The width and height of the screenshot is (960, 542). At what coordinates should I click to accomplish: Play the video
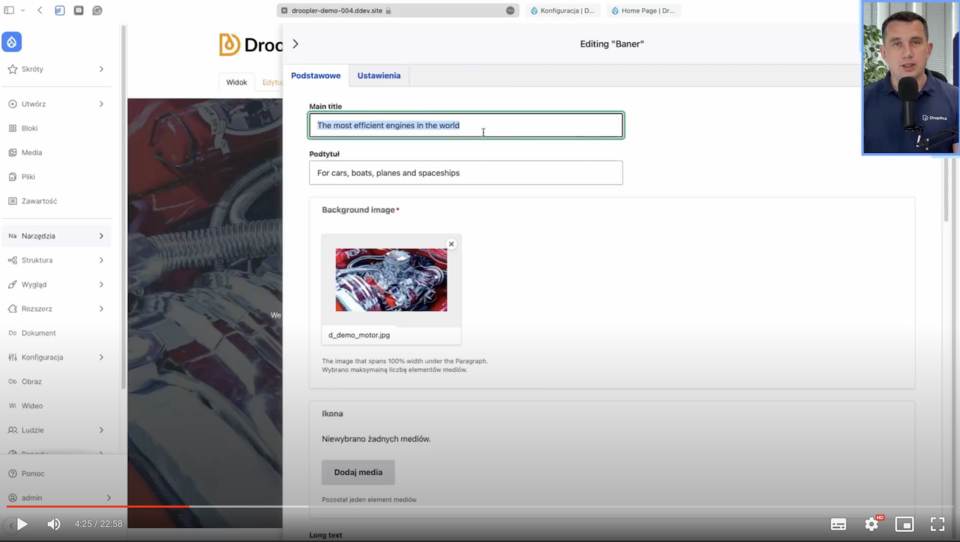[x=22, y=524]
